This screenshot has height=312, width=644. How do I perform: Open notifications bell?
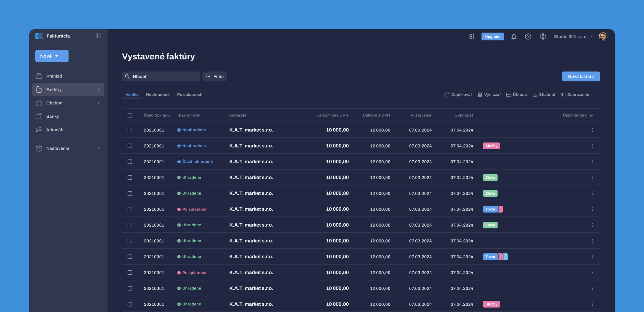(514, 36)
